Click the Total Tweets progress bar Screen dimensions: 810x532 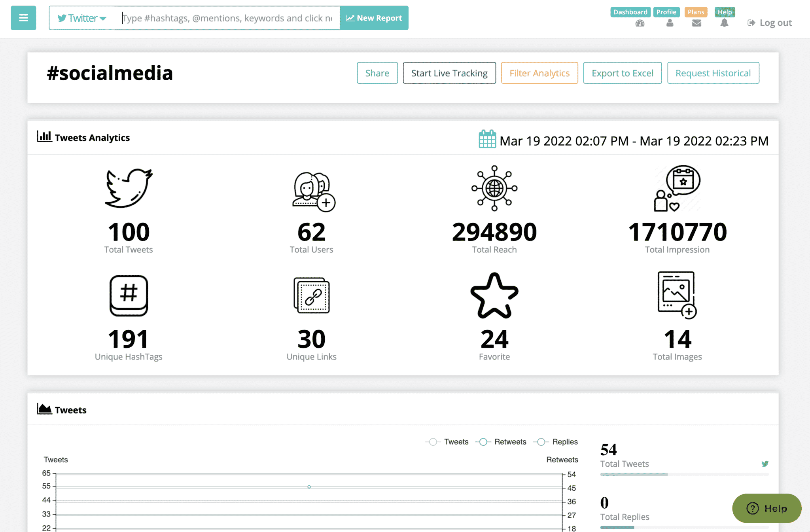[684, 474]
